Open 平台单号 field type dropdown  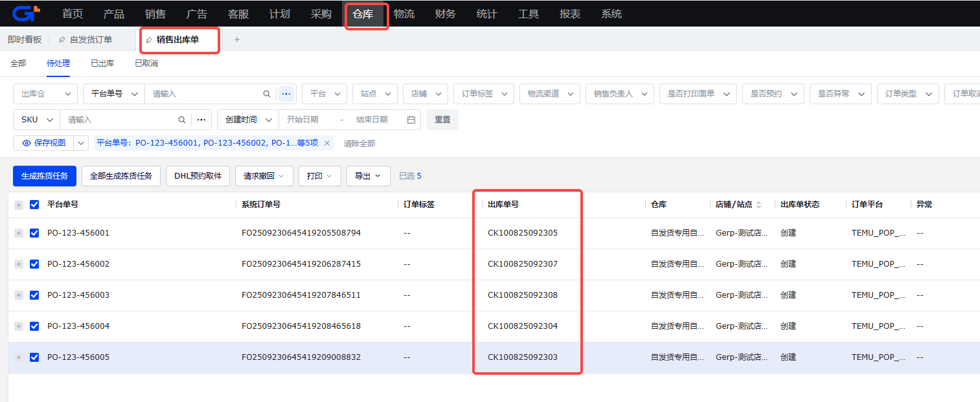pos(114,94)
